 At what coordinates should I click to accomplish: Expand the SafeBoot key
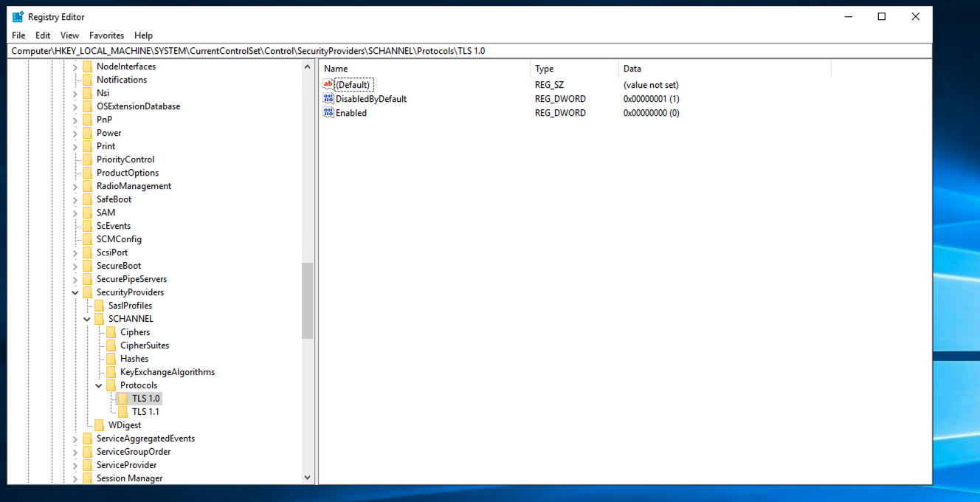[x=75, y=200]
